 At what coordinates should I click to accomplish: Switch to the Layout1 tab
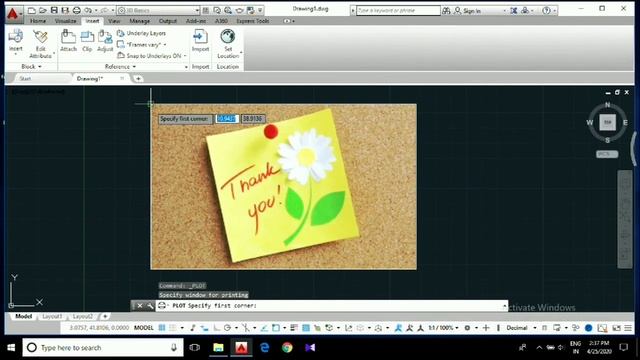(x=52, y=316)
